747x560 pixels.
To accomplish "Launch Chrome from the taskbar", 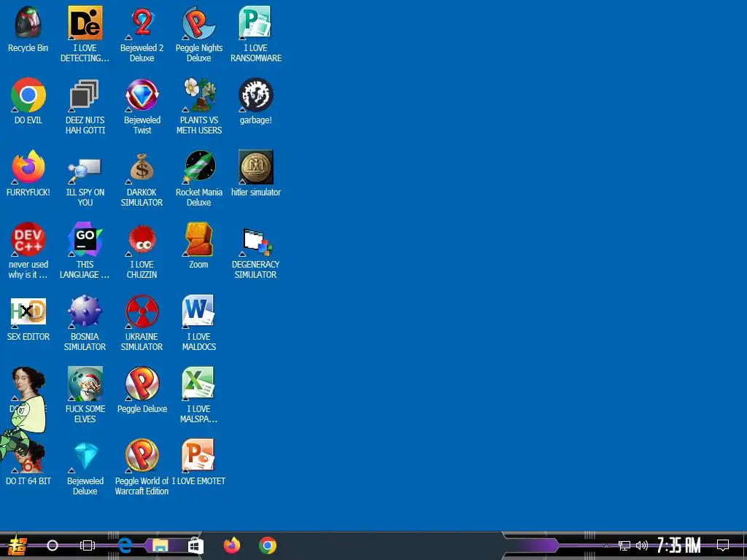I will [x=268, y=545].
